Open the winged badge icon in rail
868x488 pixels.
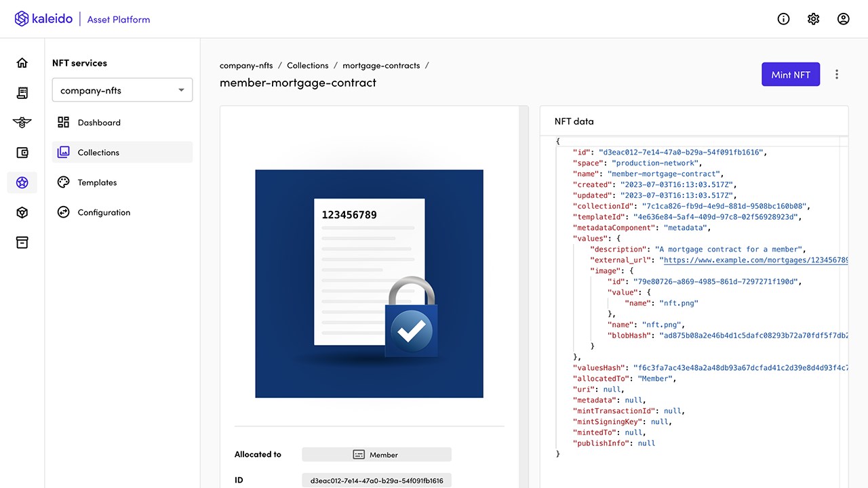point(22,123)
